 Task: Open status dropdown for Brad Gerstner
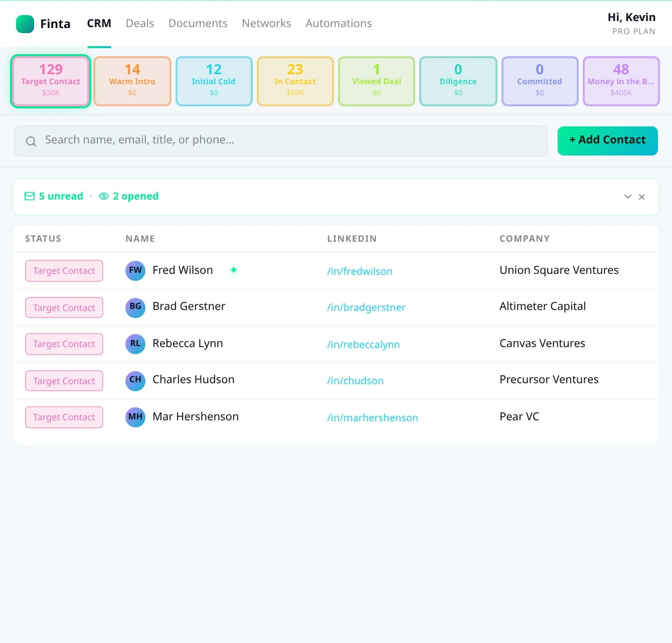pos(64,307)
